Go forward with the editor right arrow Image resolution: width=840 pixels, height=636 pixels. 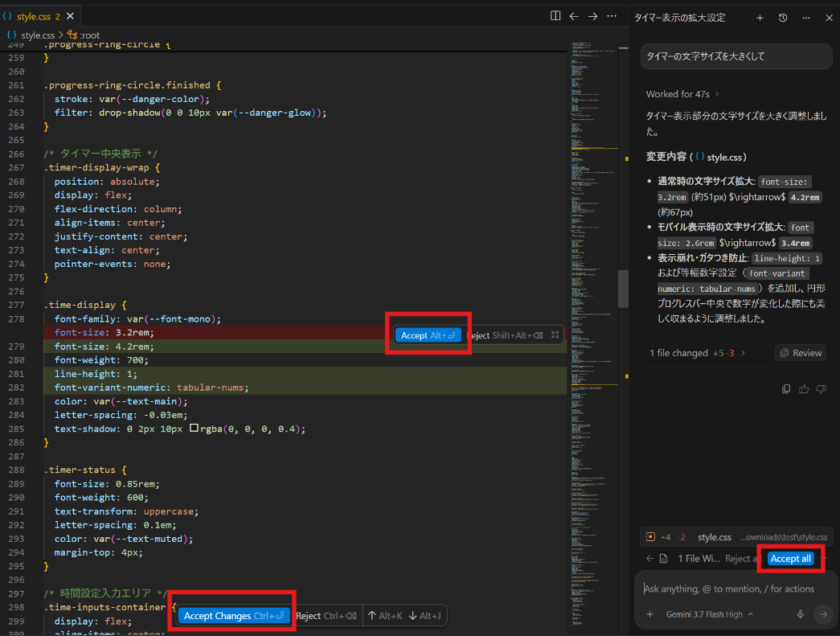click(x=592, y=16)
